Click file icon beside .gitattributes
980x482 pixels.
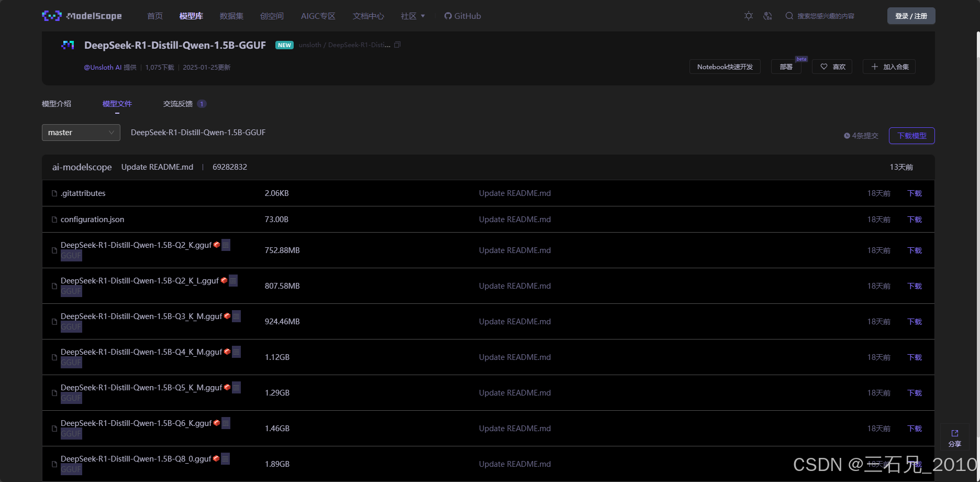54,193
